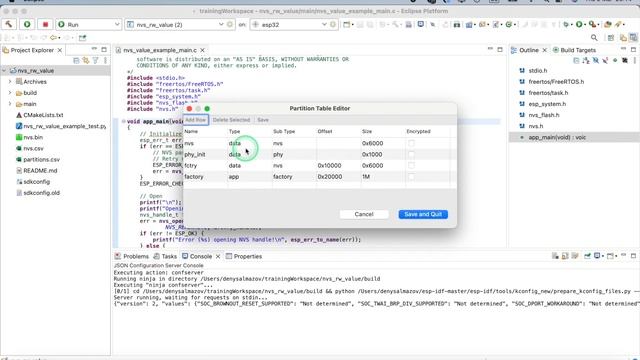Select partitions.csv file
The width and height of the screenshot is (640, 360).
[41, 159]
